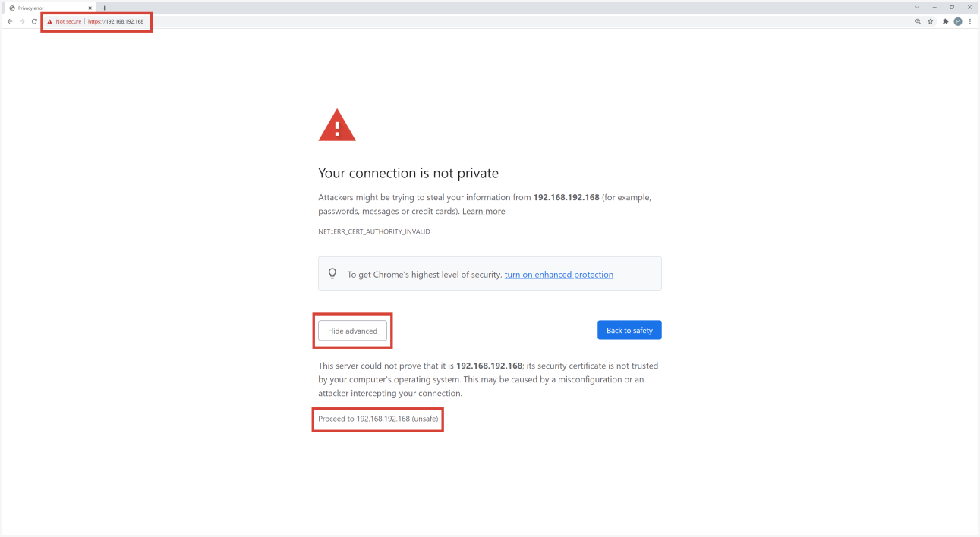Viewport: 980px width, 537px height.
Task: Collapse details with Hide advanced button
Action: (352, 331)
